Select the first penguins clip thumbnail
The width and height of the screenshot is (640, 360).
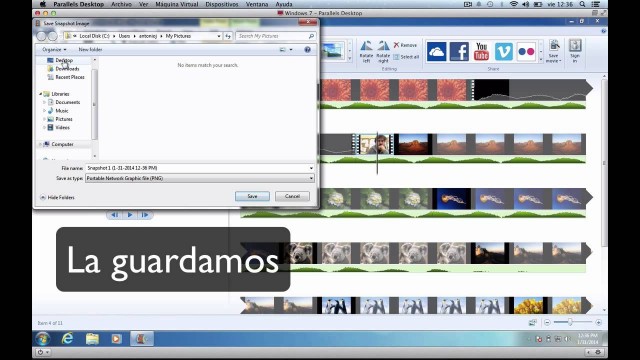click(336, 306)
